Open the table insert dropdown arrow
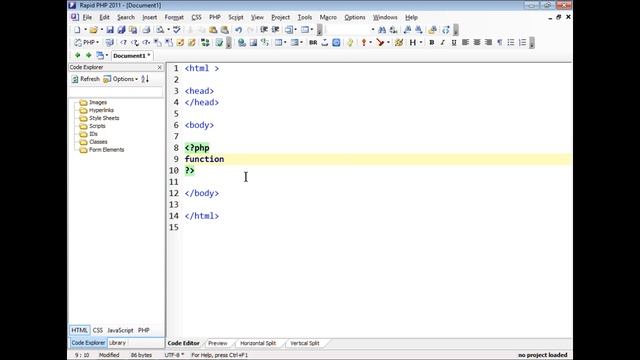The width and height of the screenshot is (640, 360). click(x=285, y=42)
